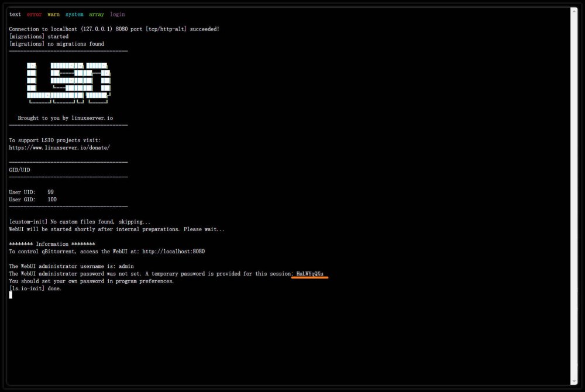Select the yellow 'warn' filter label
The image size is (585, 392).
pyautogui.click(x=53, y=15)
